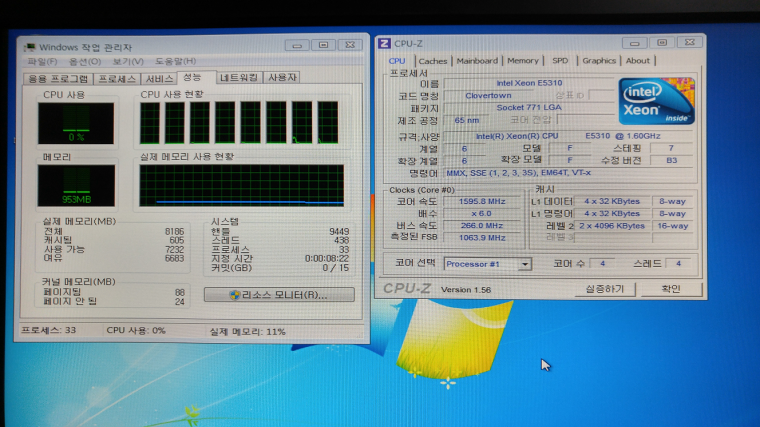Open the 보기(V) menu in Task Manager

[128, 62]
